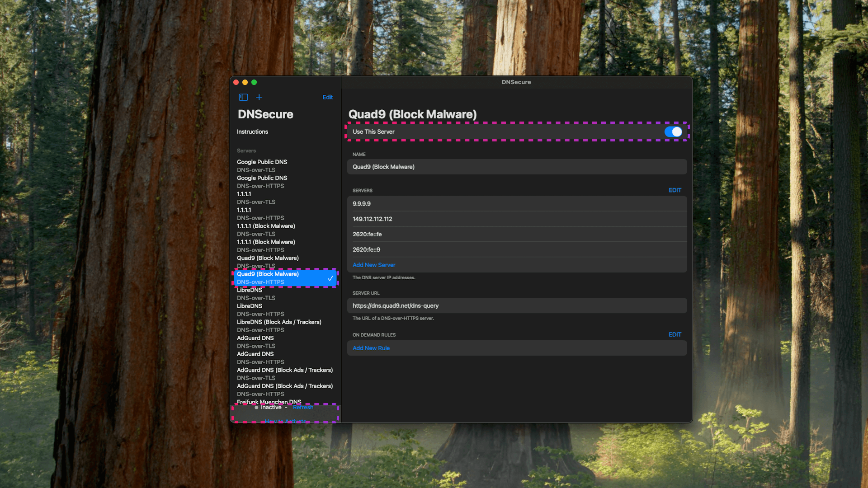The height and width of the screenshot is (488, 868).
Task: Click Refresh next to the Inactive status
Action: coord(303,407)
